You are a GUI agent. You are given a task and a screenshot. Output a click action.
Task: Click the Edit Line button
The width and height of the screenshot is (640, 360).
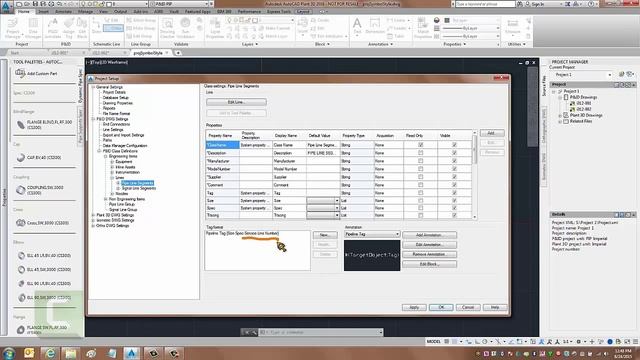point(236,102)
